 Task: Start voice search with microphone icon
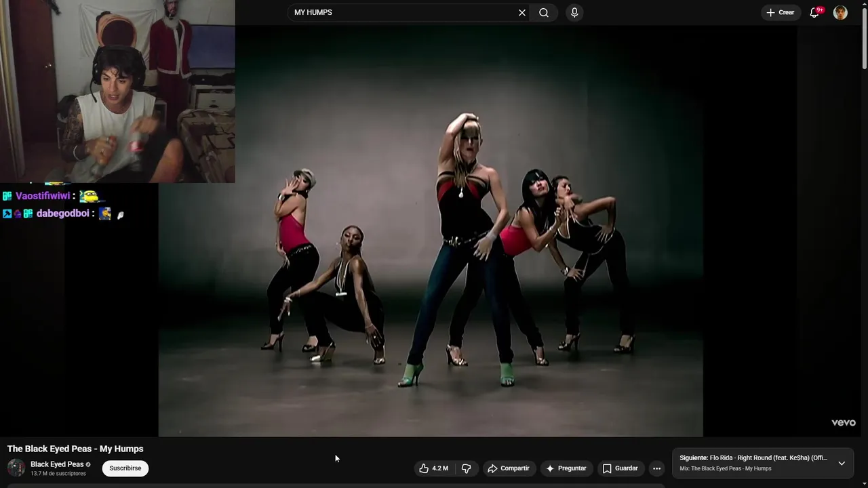coord(574,12)
